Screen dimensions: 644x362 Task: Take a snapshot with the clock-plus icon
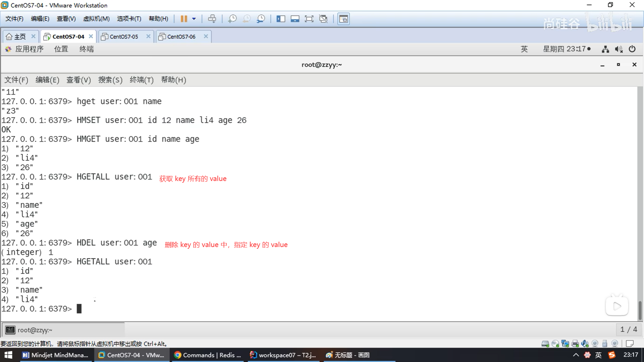pyautogui.click(x=232, y=19)
